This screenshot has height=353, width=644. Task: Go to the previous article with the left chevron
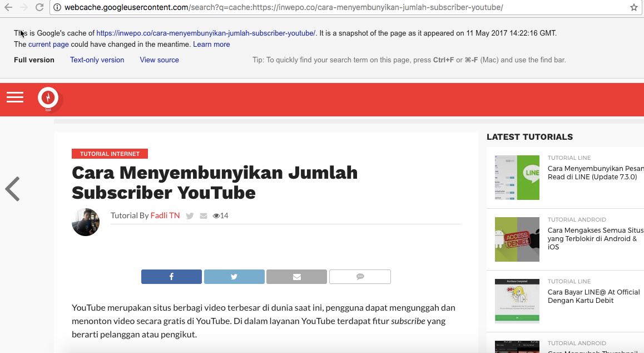[x=12, y=189]
